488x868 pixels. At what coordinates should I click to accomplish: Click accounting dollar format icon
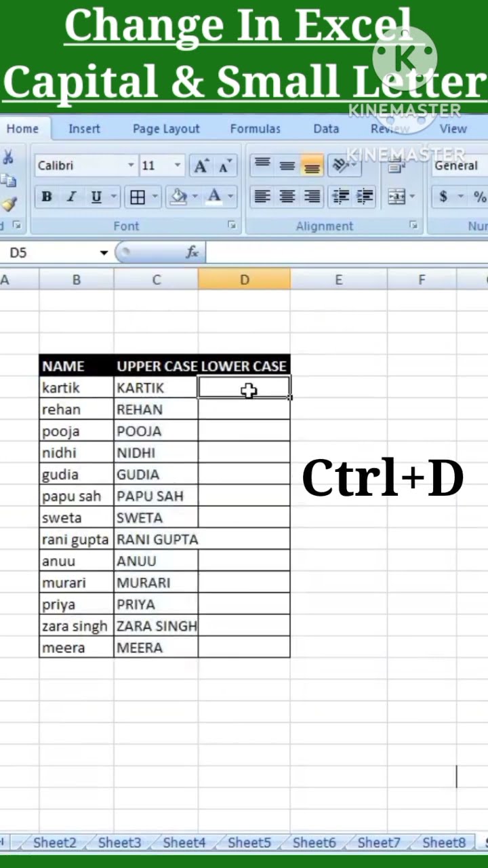point(443,197)
